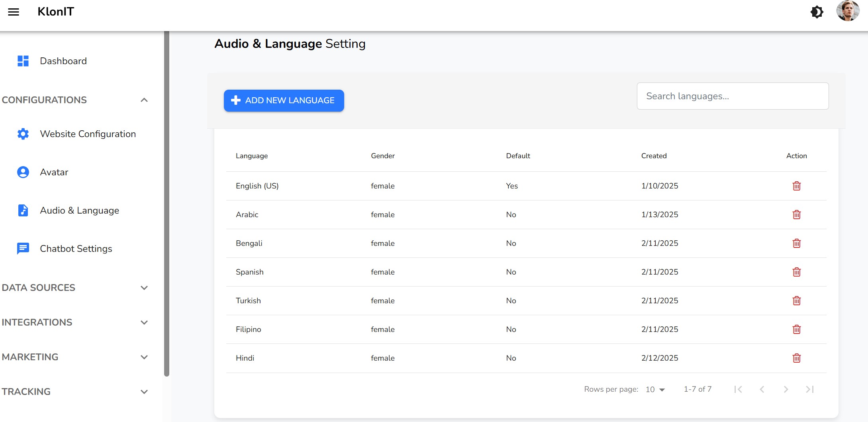Image resolution: width=868 pixels, height=422 pixels.
Task: Click trash icon for Filipino
Action: (796, 330)
